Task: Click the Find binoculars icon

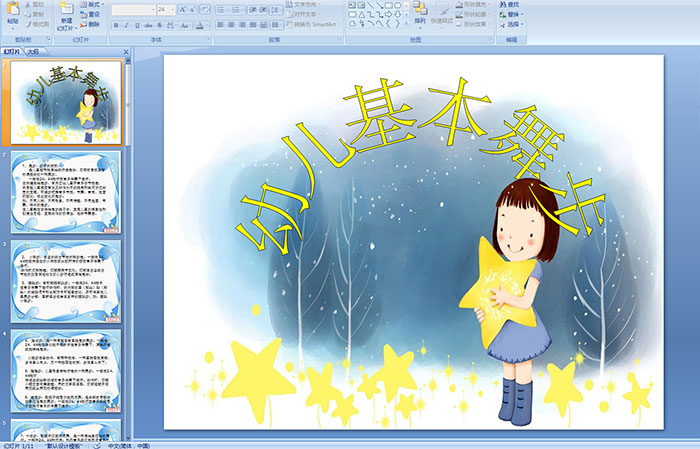Action: coord(503,4)
